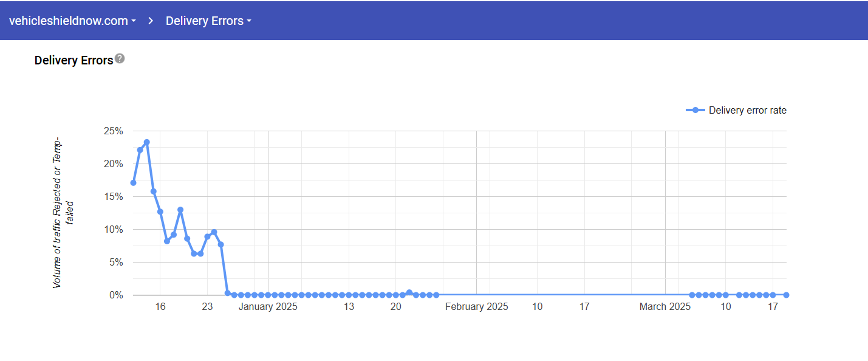Click the last data point at chart's right edge
The height and width of the screenshot is (361, 868).
786,295
